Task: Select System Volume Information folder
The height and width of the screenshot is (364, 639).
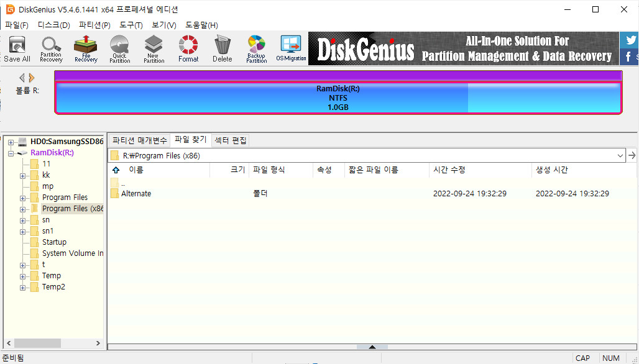Action: click(73, 253)
